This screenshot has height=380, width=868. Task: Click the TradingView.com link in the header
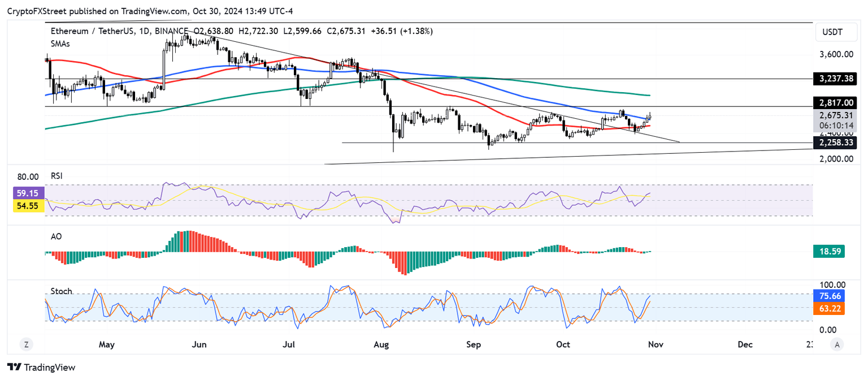(x=153, y=11)
